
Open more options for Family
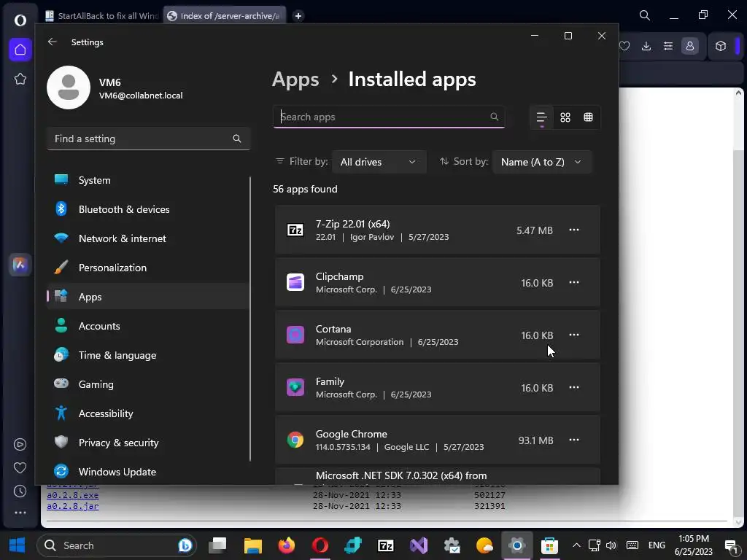[x=574, y=387]
